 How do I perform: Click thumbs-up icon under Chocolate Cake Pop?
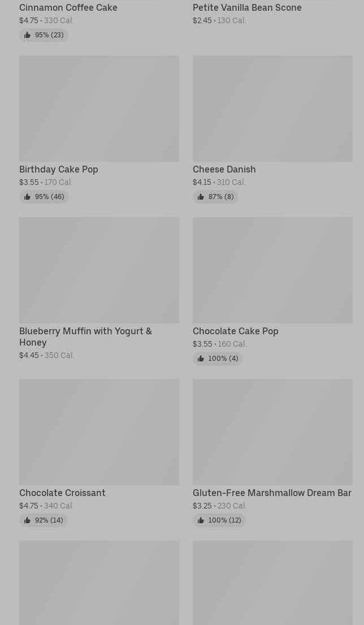click(x=201, y=359)
